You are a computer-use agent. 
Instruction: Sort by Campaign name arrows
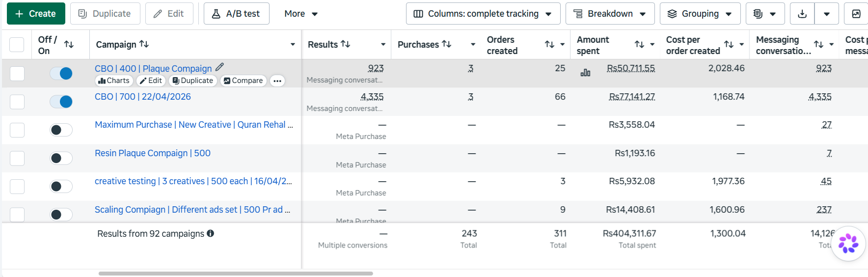coord(144,44)
